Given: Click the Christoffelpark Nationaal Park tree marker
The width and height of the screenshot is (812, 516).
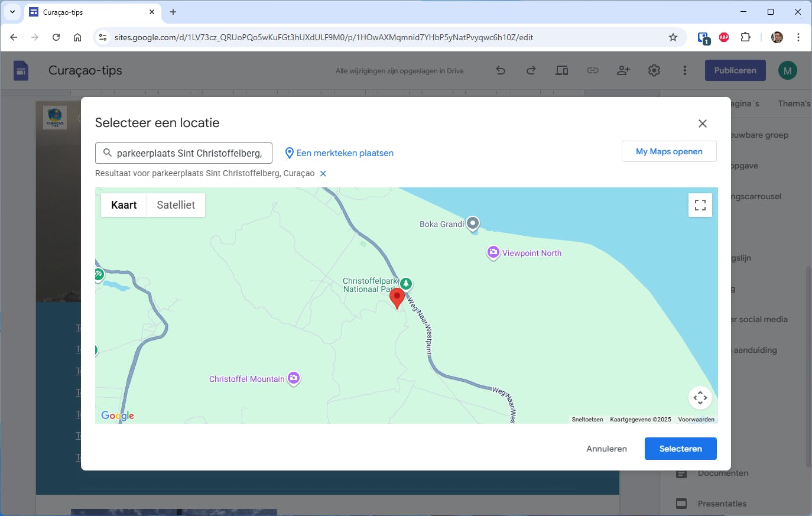Looking at the screenshot, I should (x=406, y=284).
